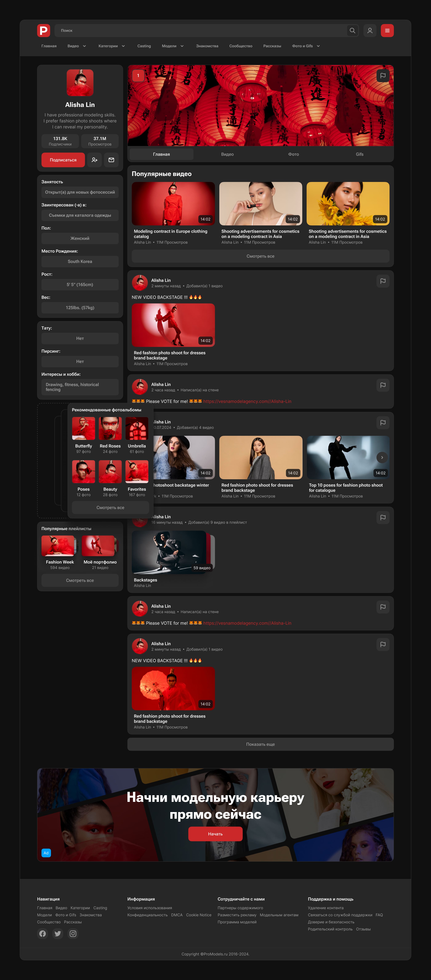Screen dimensions: 431x980
Task: Switch to the profile Видео tab
Action: (x=227, y=154)
